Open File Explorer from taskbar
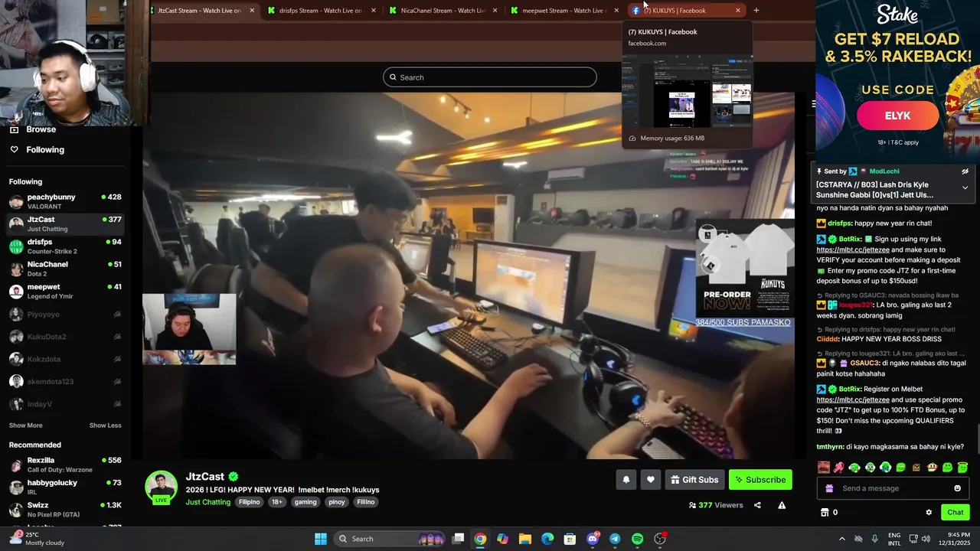Screen dimensions: 980x551 click(x=525, y=539)
